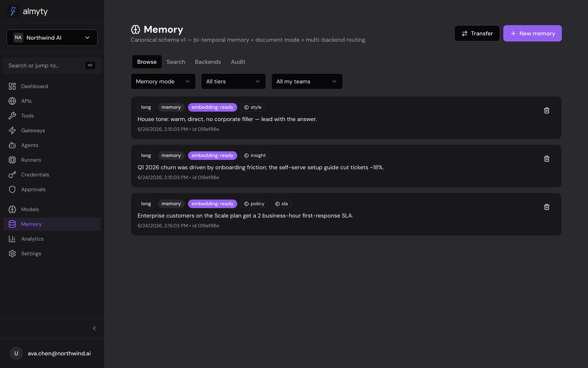
Task: Open the Memory mode dropdown
Action: (163, 82)
